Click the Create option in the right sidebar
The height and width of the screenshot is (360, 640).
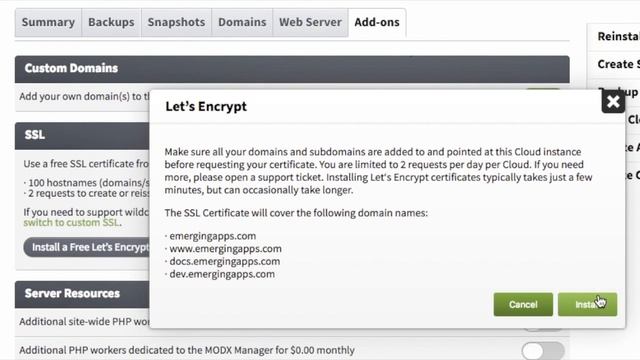tap(618, 64)
